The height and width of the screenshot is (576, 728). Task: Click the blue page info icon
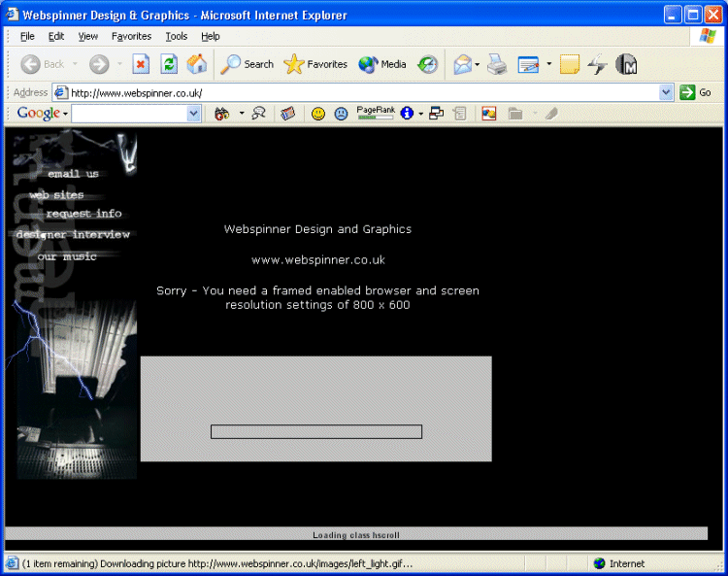tap(407, 113)
